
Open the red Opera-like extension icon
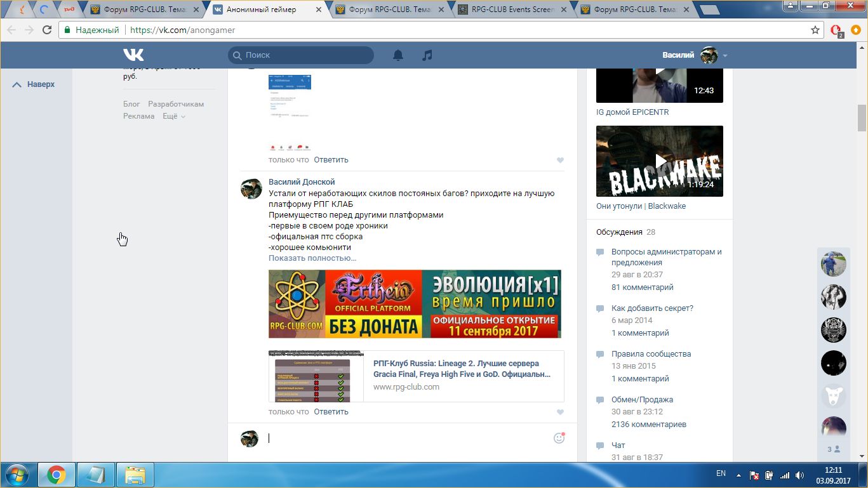[x=836, y=30]
